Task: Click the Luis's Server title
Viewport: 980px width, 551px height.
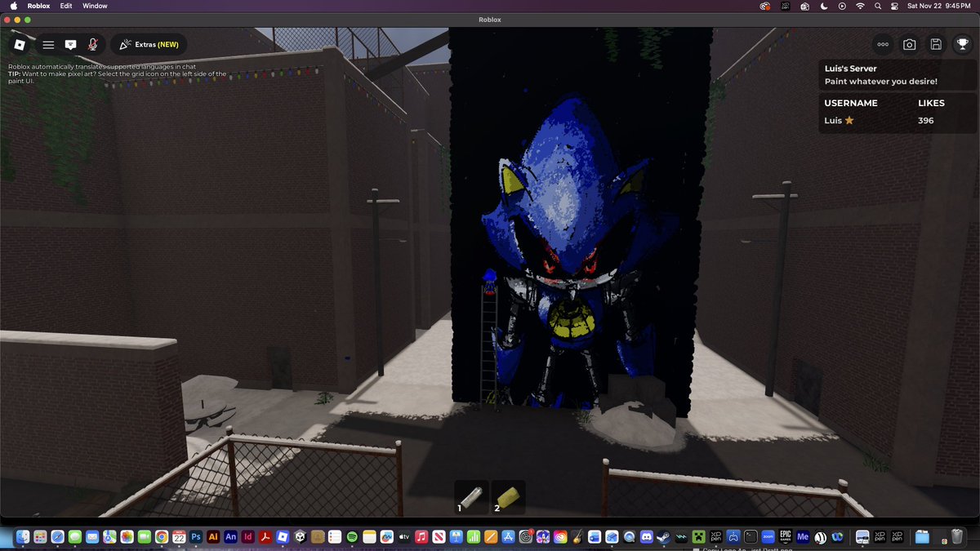Action: (851, 69)
